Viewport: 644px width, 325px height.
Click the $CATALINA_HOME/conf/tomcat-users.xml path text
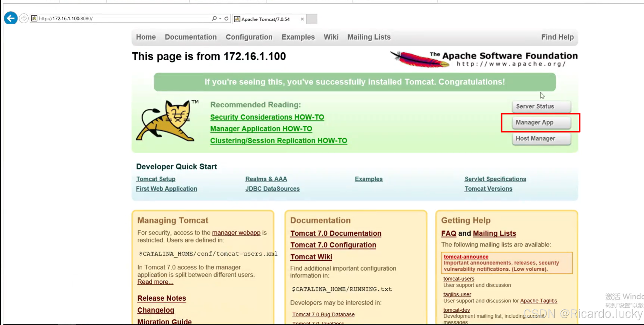pos(208,254)
